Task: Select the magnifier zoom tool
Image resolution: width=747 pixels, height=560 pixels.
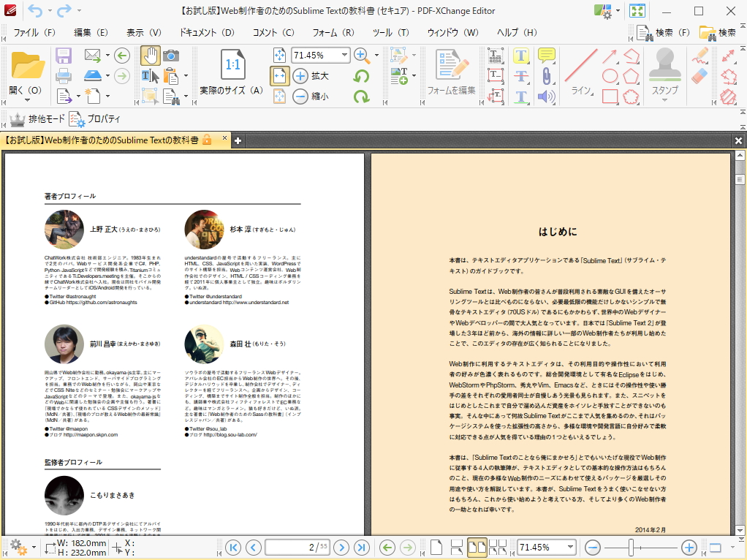Action: pyautogui.click(x=362, y=56)
